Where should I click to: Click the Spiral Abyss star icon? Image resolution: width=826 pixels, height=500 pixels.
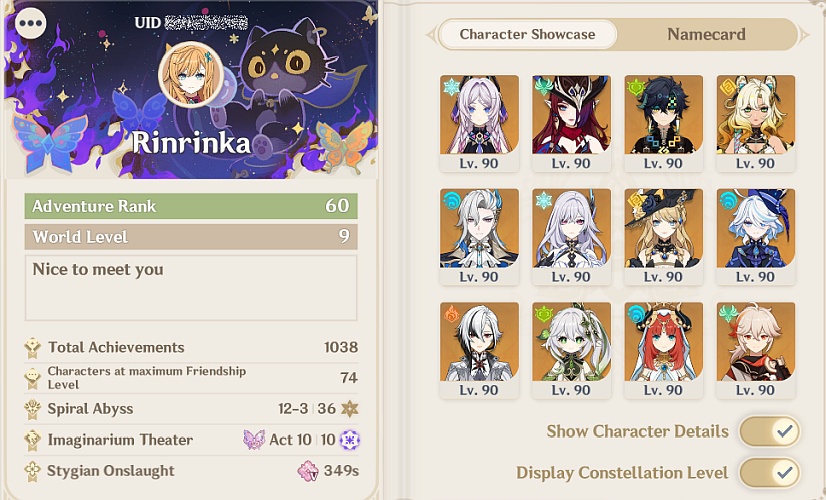349,409
